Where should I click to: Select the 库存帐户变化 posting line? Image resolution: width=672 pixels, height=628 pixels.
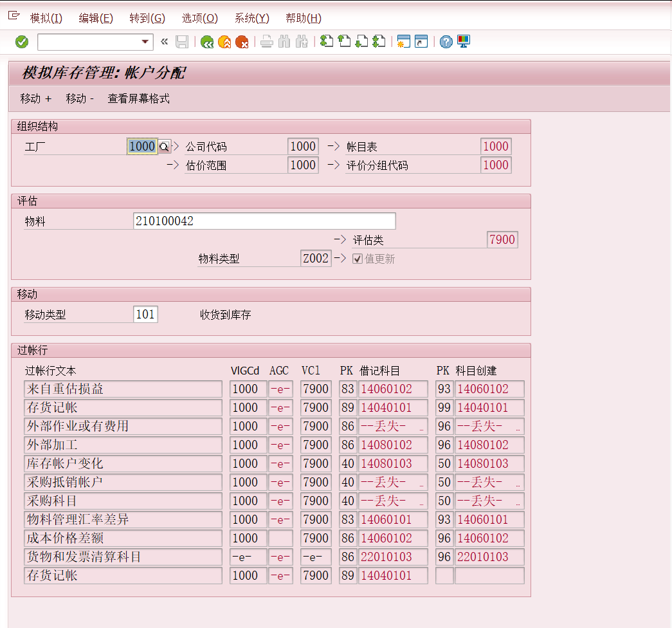tap(123, 464)
